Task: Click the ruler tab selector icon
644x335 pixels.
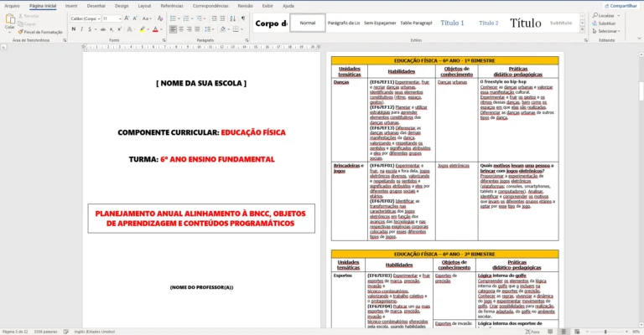Action: (x=3, y=47)
